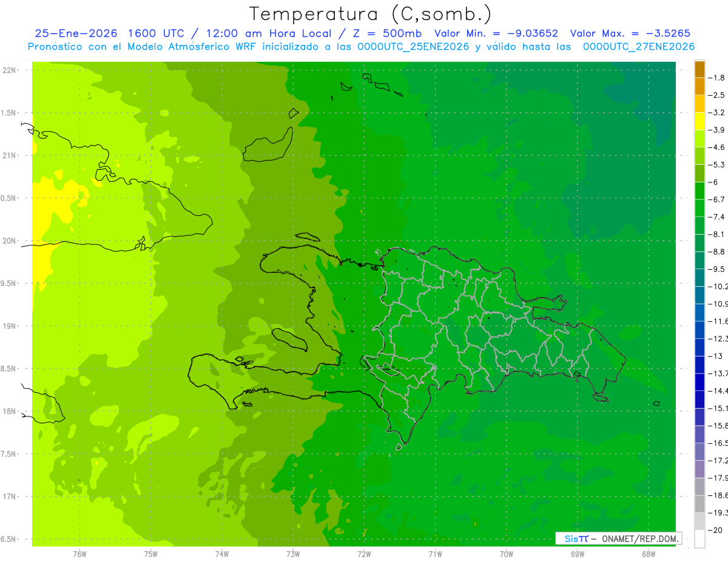728x562 pixels.
Task: Click the dark orange swatch above -1.8
Action: point(699,69)
